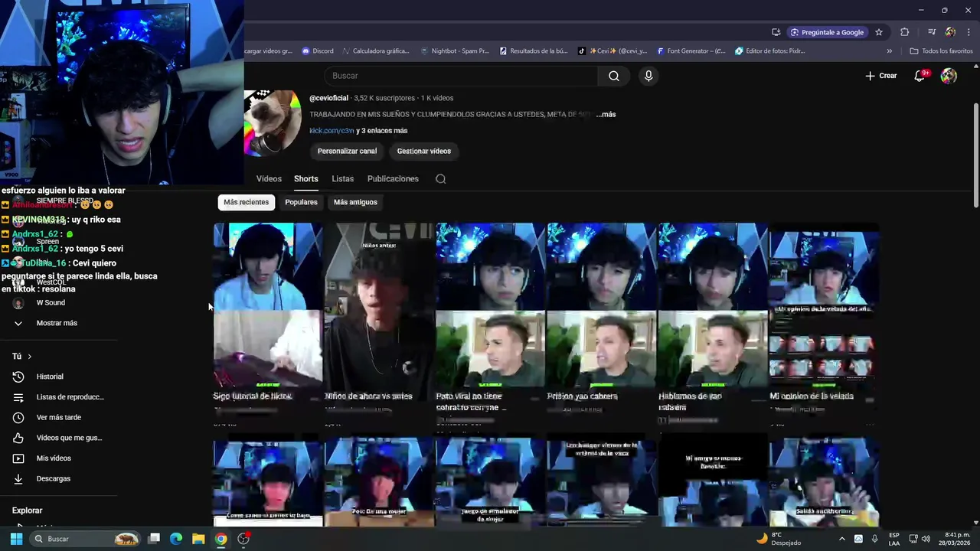Bookmark this page with the star icon
Screen dimensions: 980x551
879,32
